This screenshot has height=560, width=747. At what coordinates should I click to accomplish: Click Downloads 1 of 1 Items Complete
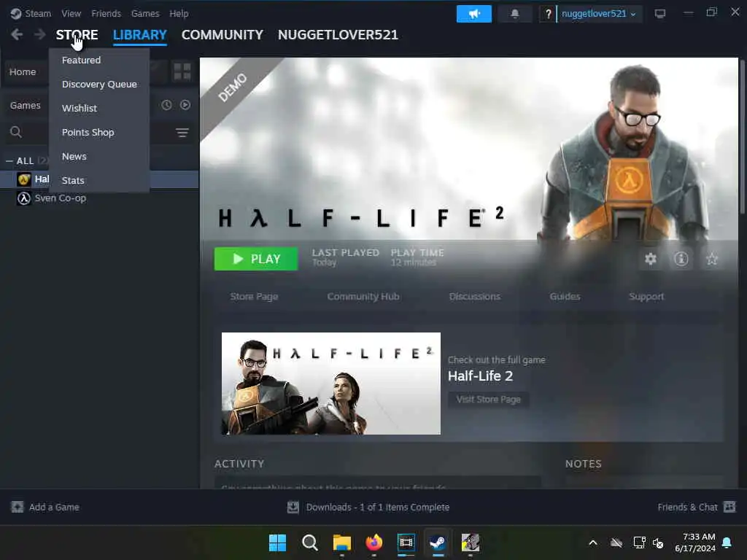point(377,507)
